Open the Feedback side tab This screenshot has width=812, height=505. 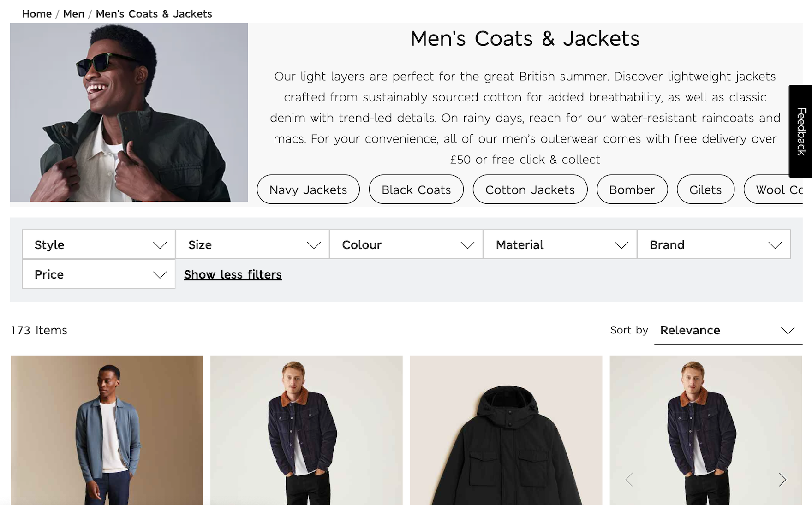[801, 131]
